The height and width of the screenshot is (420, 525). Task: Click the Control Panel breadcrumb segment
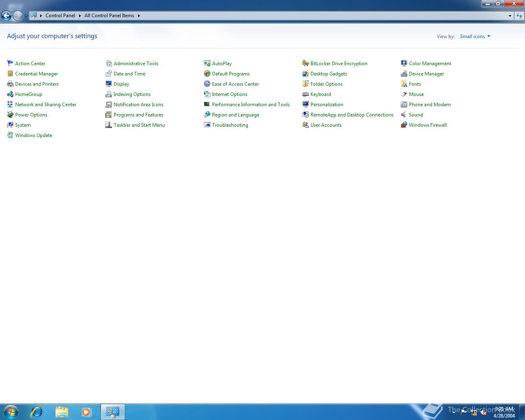(60, 16)
